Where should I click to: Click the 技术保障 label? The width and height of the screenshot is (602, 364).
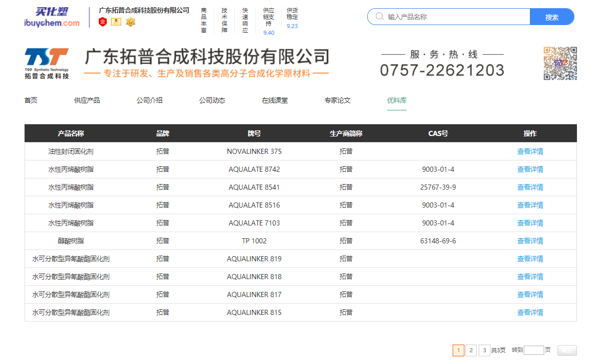pyautogui.click(x=224, y=20)
